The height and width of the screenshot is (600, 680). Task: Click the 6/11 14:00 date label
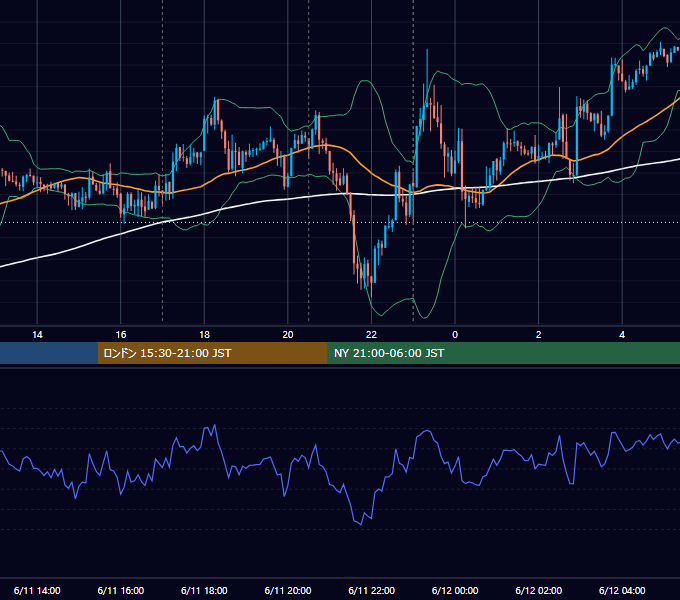tap(37, 590)
